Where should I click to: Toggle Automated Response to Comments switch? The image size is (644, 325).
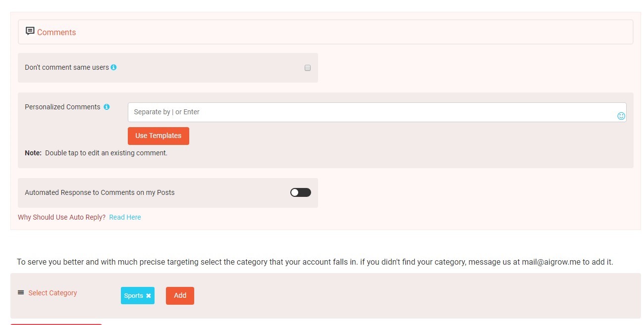tap(301, 192)
